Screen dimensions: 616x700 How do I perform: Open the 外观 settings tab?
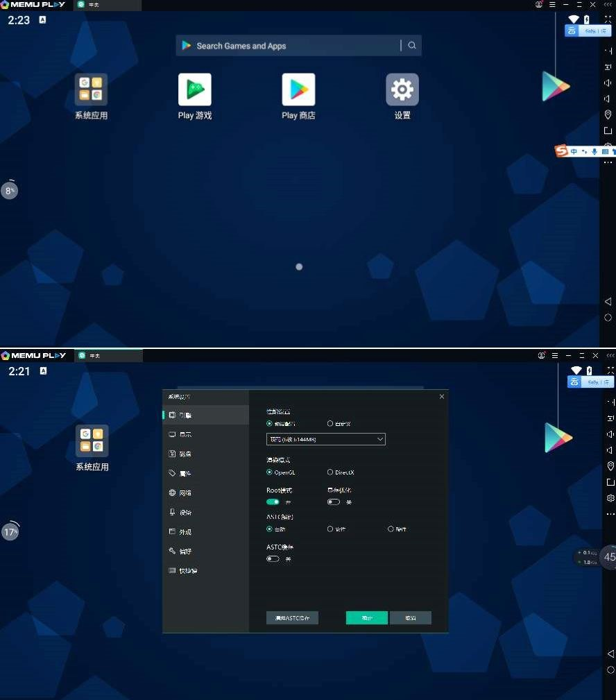pyautogui.click(x=185, y=531)
